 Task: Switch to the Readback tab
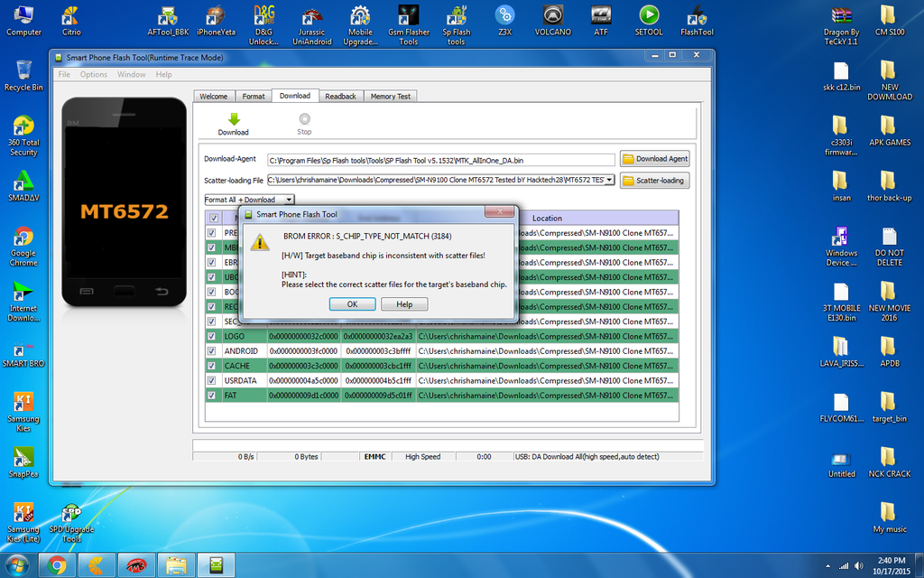[x=340, y=96]
